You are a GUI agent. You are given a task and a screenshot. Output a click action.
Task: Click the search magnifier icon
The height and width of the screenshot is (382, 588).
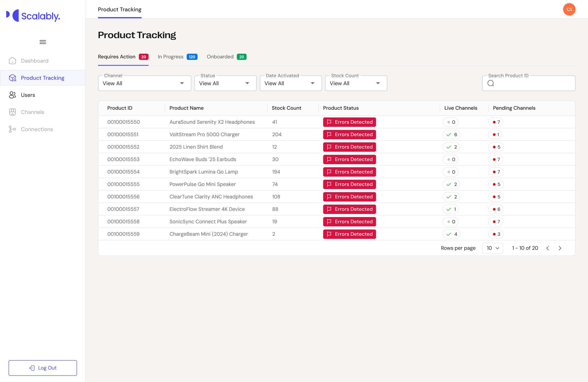click(491, 83)
